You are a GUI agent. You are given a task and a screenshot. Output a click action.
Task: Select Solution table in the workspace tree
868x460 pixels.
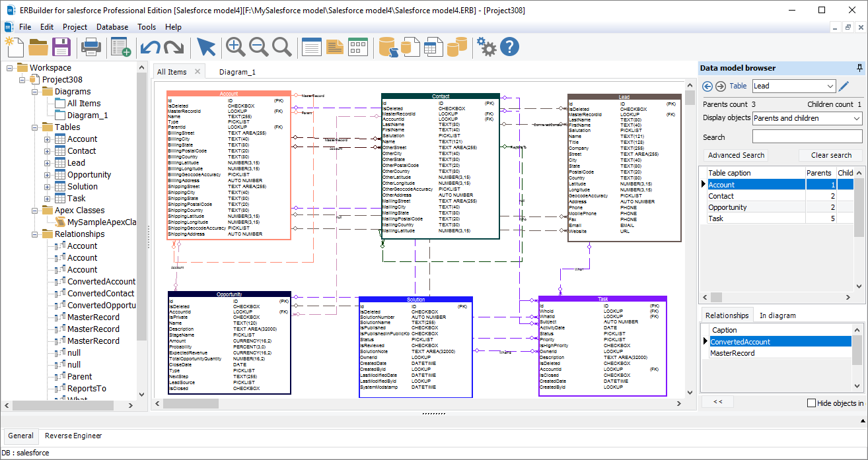point(83,187)
